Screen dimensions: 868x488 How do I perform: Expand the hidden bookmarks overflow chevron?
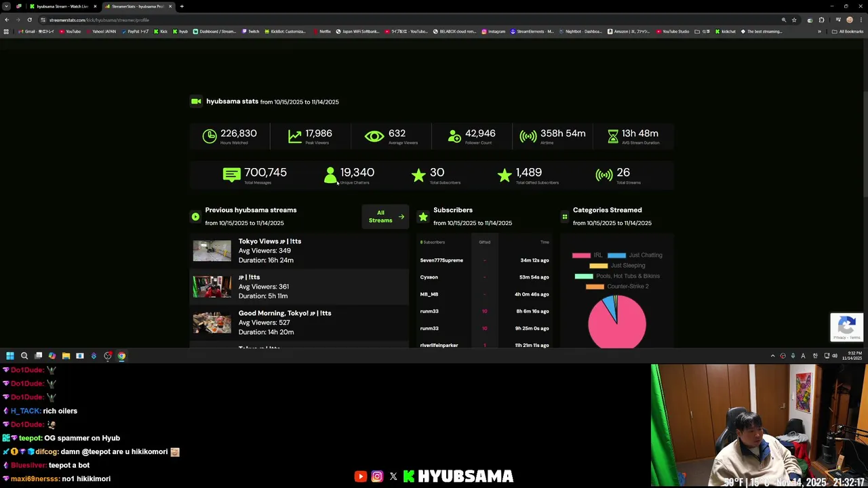(x=819, y=31)
